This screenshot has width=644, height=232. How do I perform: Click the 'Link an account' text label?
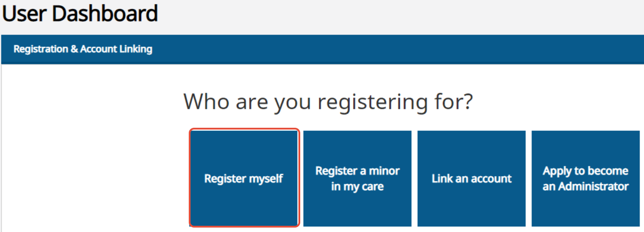pos(472,179)
